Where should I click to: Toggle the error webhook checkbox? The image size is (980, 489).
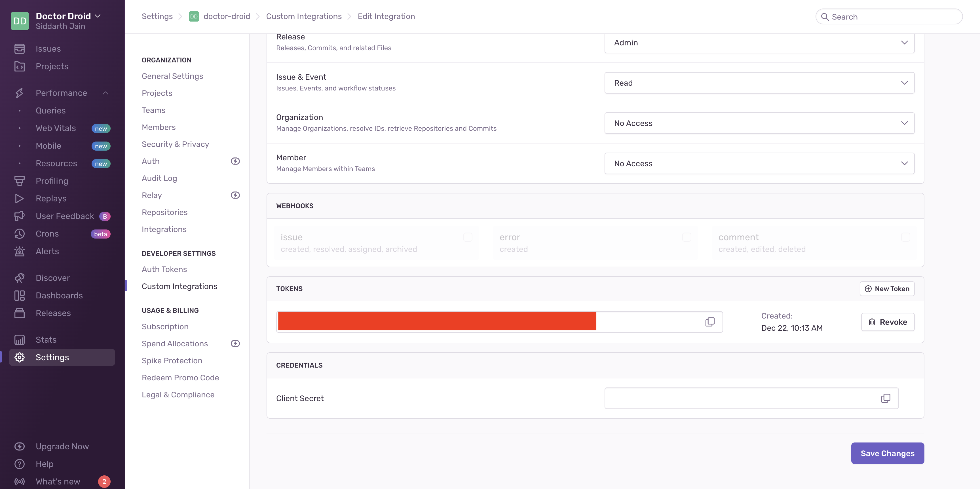coord(687,237)
